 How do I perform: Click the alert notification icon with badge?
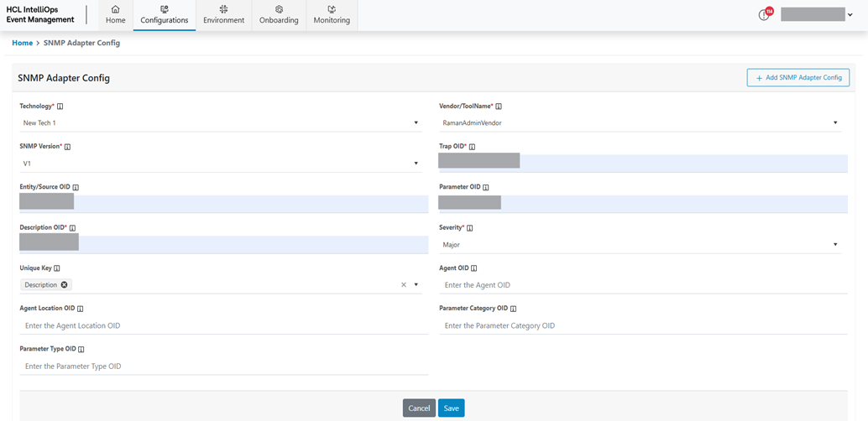coord(765,15)
